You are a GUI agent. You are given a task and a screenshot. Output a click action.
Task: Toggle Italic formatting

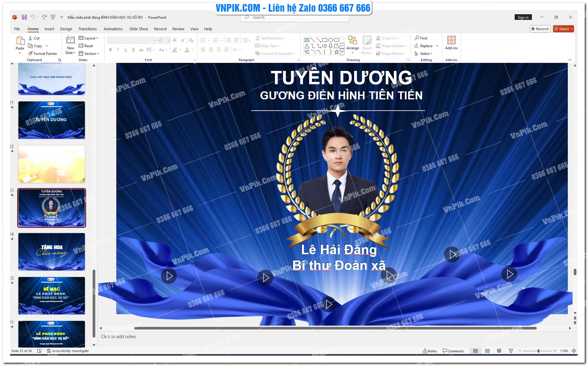click(118, 50)
